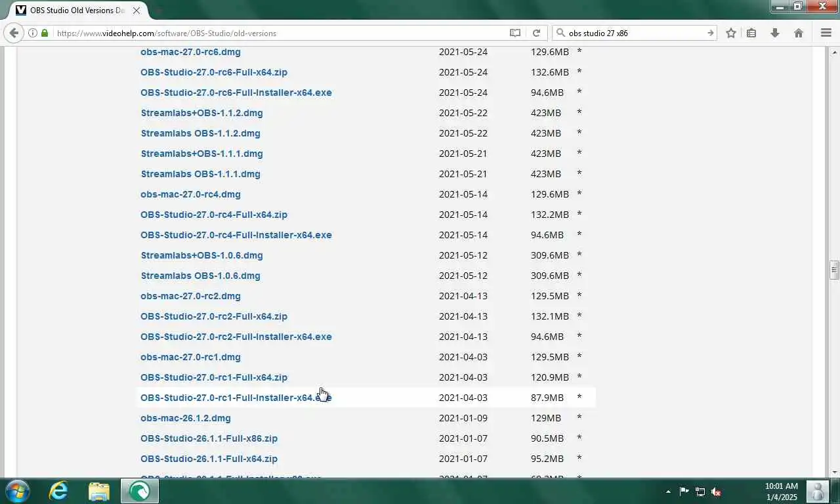
Task: Click the green browser taskbar icon
Action: (139, 491)
